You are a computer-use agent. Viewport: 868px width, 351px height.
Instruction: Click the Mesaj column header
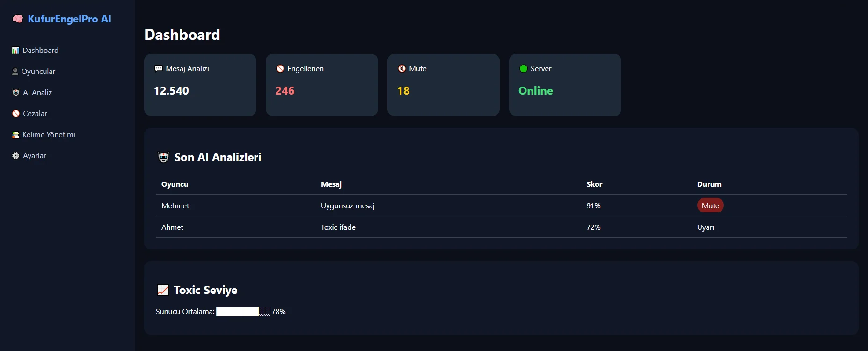(331, 184)
